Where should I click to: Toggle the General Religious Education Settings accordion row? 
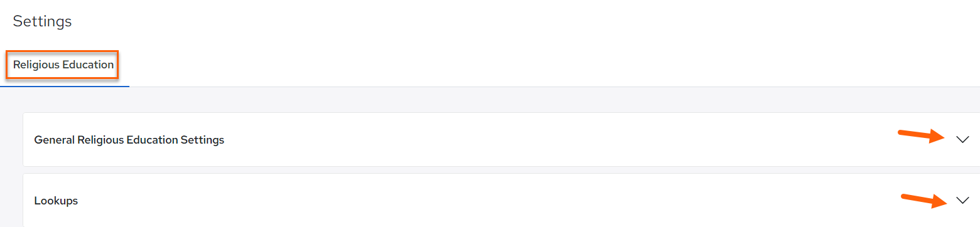click(501, 140)
